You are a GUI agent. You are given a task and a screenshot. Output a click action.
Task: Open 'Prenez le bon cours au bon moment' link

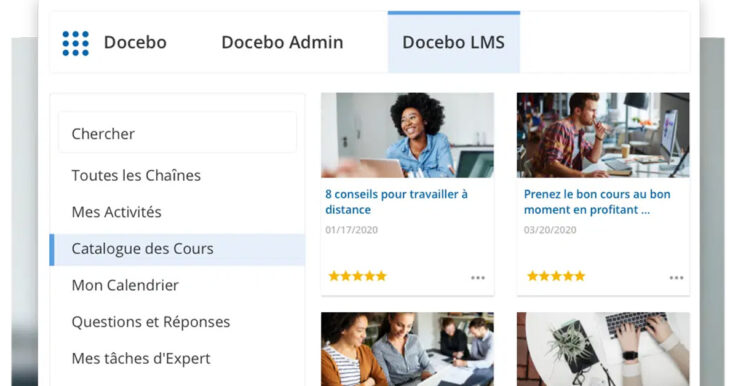(597, 201)
